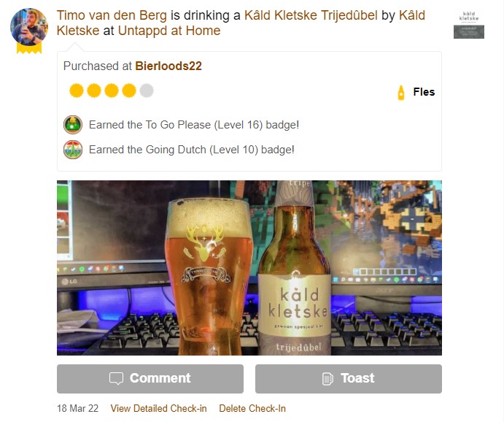
Task: Click the yellow supporter ribbon under avatar
Action: [x=29, y=48]
